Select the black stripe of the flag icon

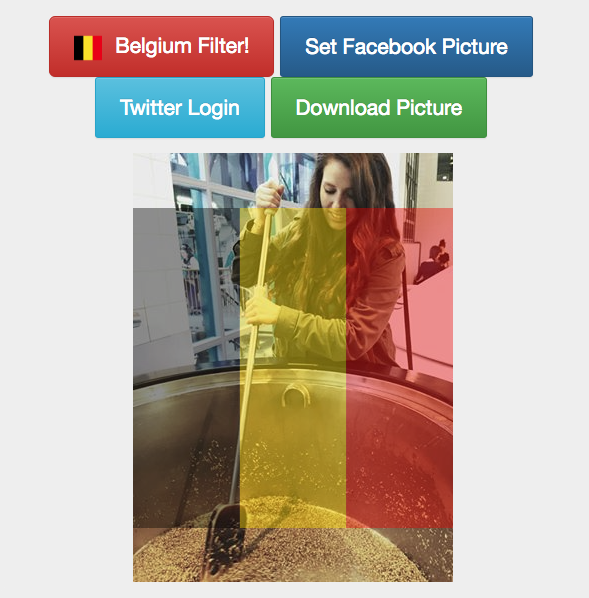click(x=78, y=48)
